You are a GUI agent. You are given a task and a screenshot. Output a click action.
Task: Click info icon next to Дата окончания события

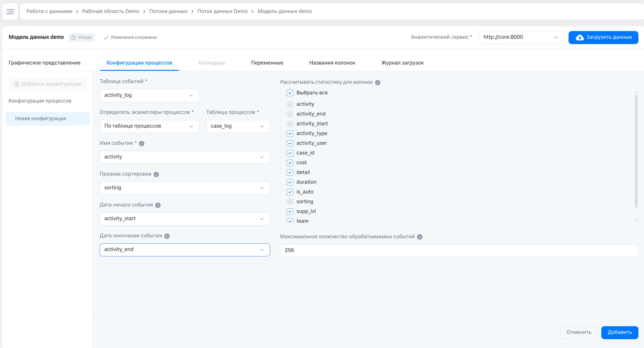[167, 236]
